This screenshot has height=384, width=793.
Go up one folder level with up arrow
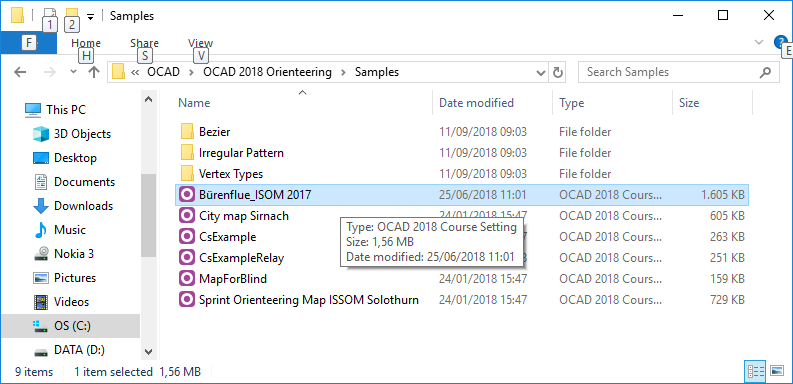94,72
